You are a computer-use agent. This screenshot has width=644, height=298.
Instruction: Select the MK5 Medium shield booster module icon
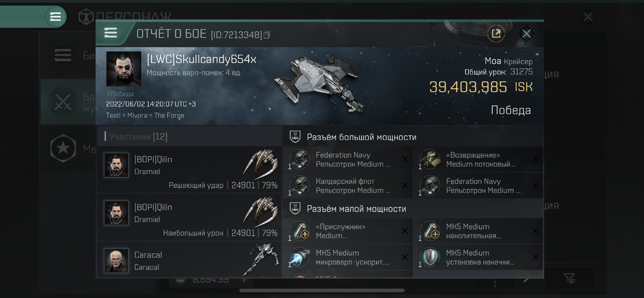(x=430, y=257)
